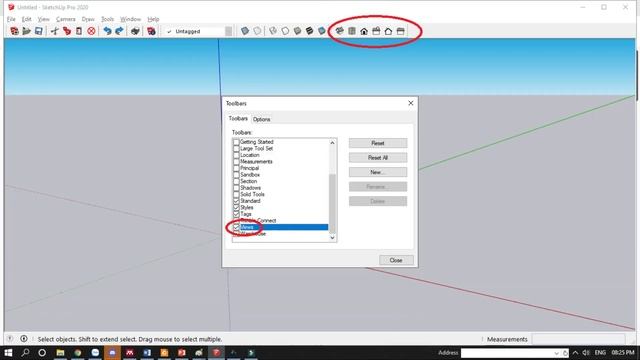640x360 pixels.
Task: Open the Tools menu
Action: [x=107, y=19]
